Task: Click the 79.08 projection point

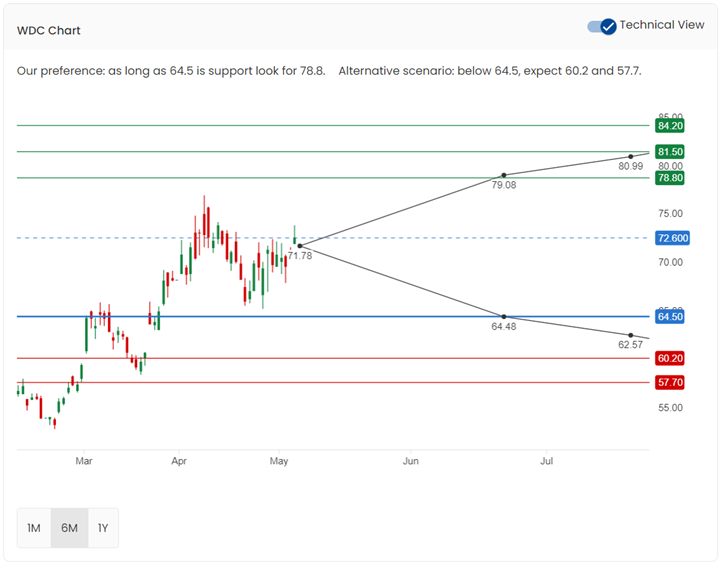Action: click(x=504, y=175)
